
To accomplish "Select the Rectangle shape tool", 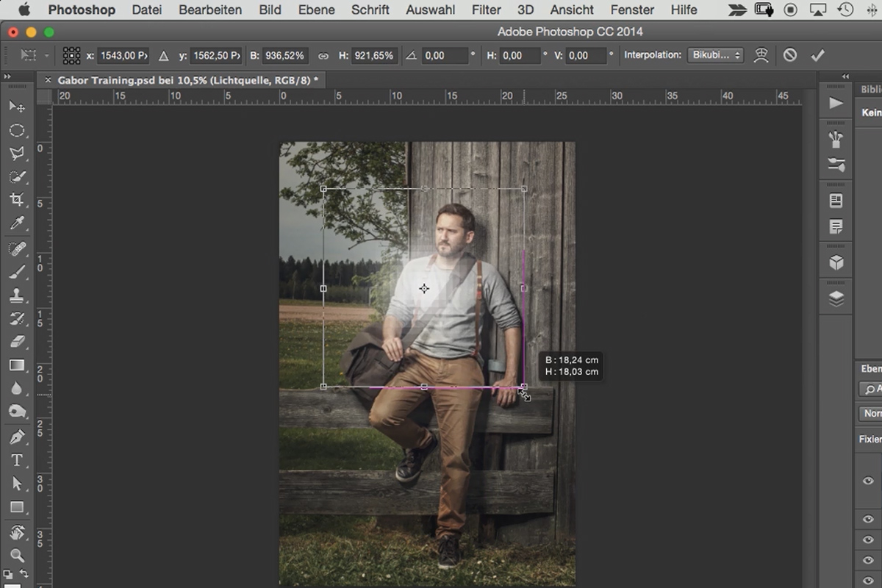I will (17, 507).
